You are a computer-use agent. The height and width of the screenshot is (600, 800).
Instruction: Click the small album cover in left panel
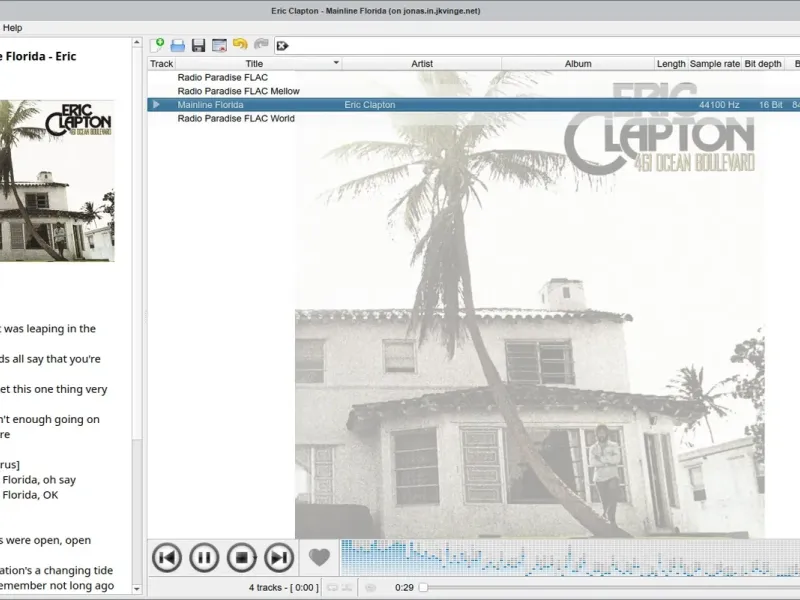(x=57, y=181)
